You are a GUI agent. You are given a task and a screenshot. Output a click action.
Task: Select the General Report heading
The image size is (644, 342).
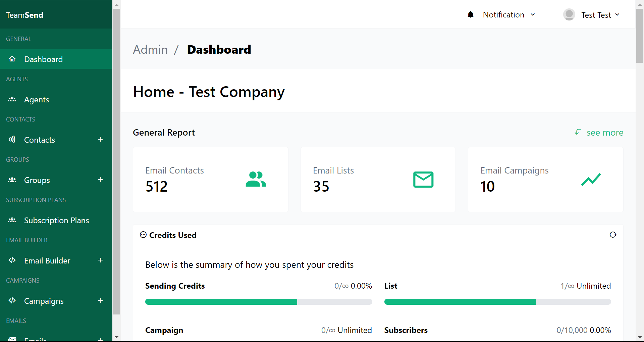tap(164, 133)
